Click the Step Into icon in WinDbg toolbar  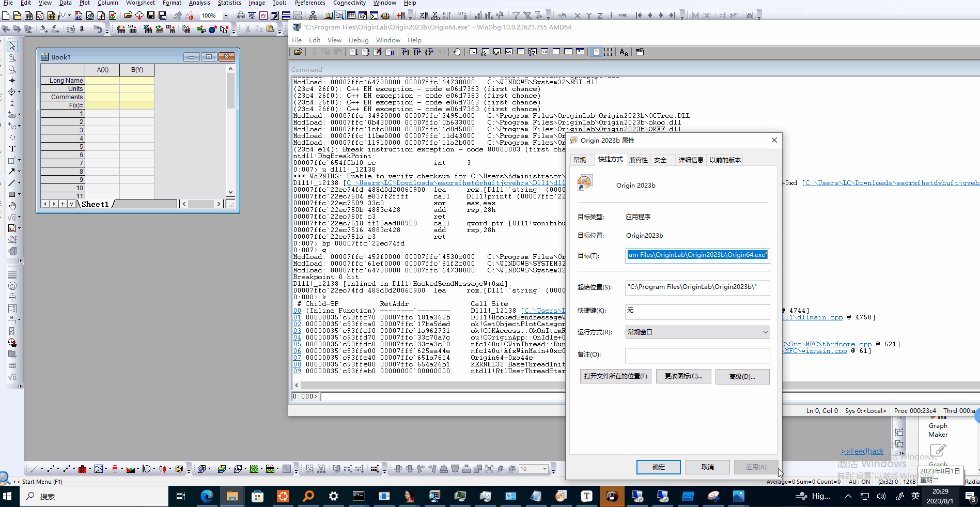[406, 52]
